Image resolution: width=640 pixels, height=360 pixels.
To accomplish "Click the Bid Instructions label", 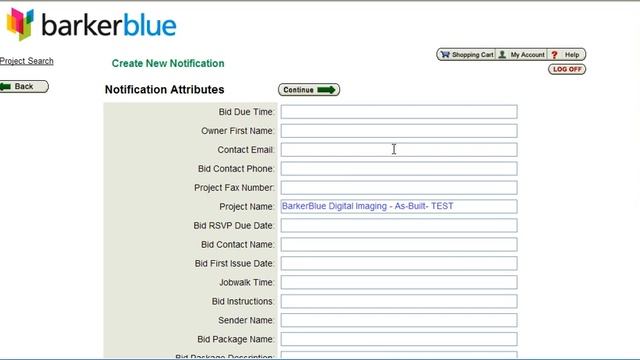I will point(243,301).
